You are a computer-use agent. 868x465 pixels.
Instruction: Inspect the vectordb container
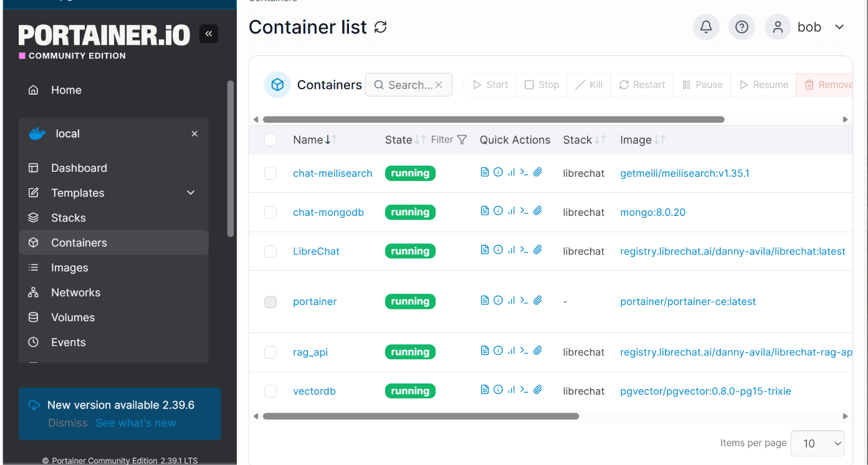point(498,390)
